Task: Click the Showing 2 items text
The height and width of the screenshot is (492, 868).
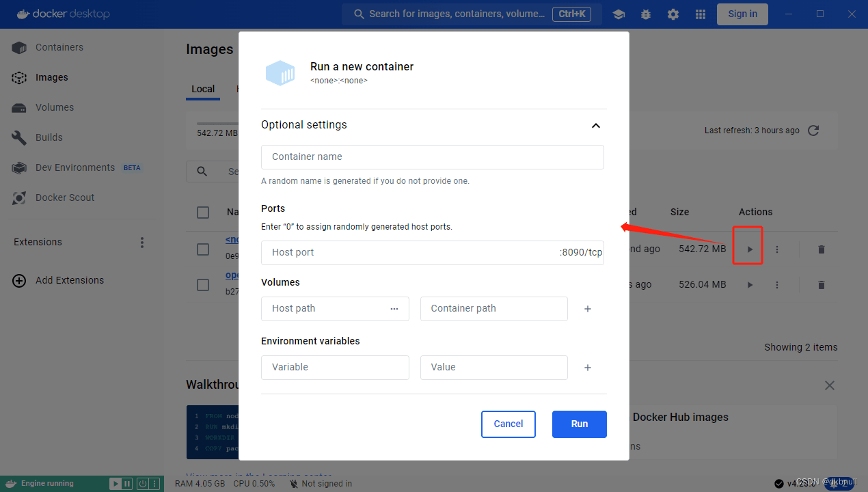Action: coord(801,347)
